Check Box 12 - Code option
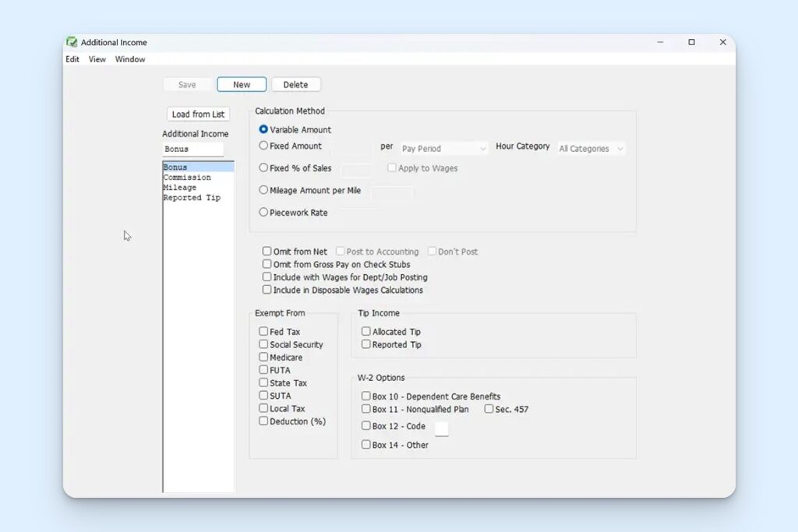Screen dimensions: 798x532 pyautogui.click(x=366, y=425)
